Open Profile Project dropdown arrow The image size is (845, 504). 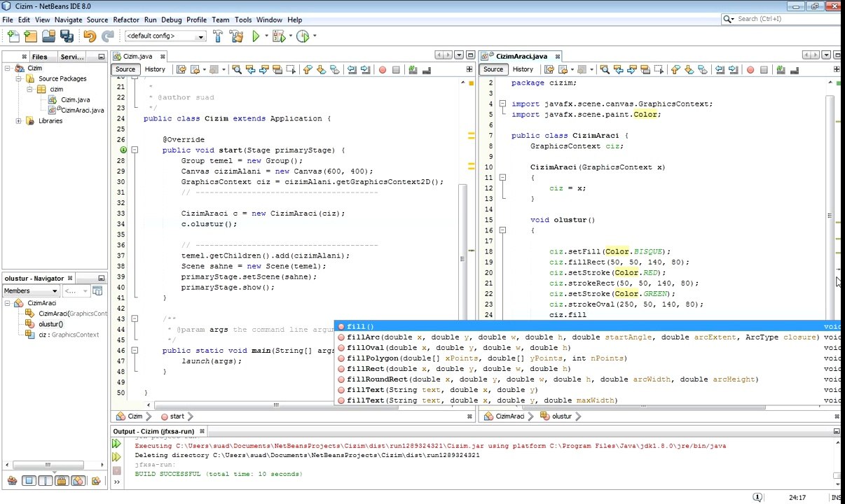coord(315,36)
